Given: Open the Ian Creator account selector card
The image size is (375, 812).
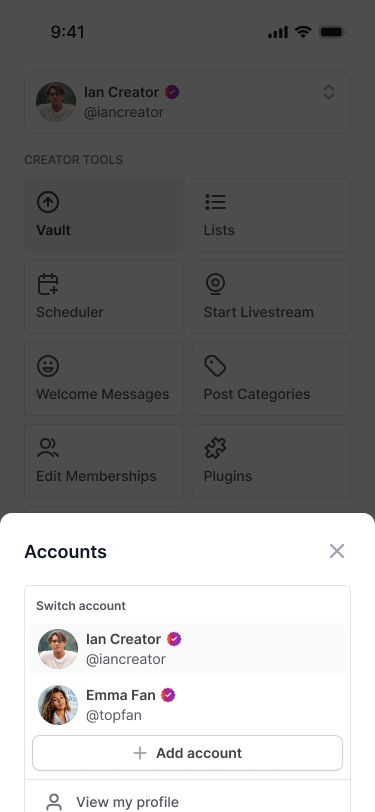Looking at the screenshot, I should pos(188,102).
